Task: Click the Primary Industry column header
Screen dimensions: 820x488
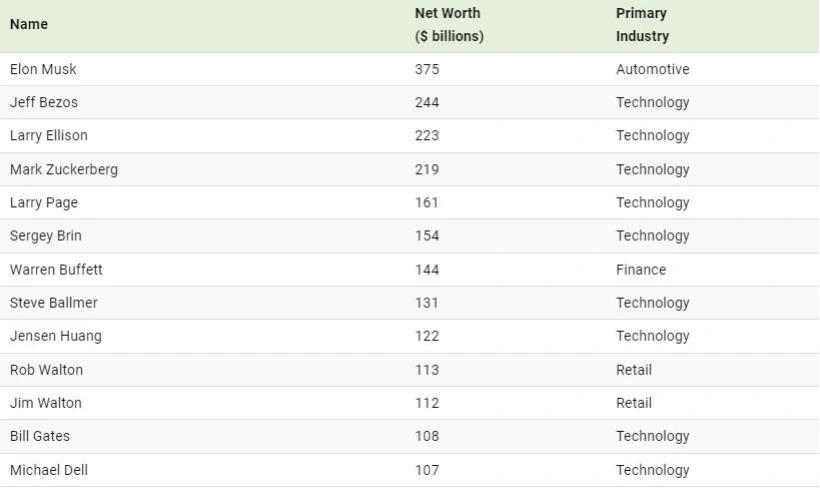Action: coord(642,25)
